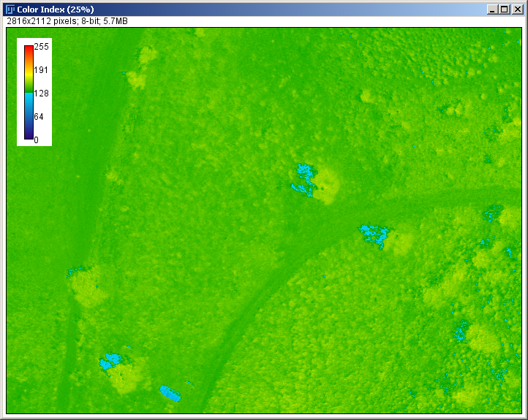Click the solid cyan oval patch near the image bottom
Image resolution: width=528 pixels, height=420 pixels.
(170, 394)
